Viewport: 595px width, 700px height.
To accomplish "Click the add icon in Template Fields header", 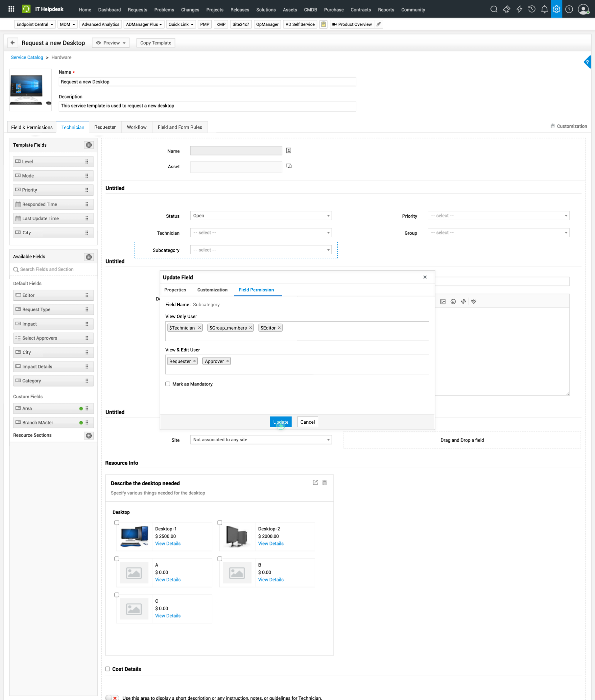I will 89,145.
